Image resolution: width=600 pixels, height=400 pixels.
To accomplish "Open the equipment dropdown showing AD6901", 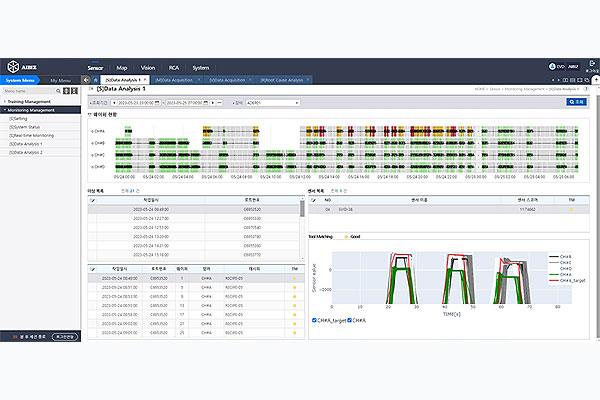I will [x=272, y=103].
